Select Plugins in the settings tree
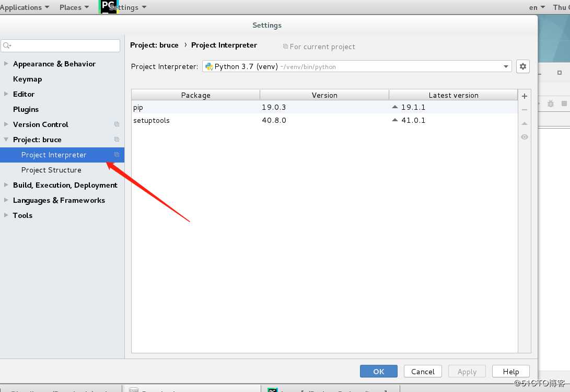 click(26, 109)
